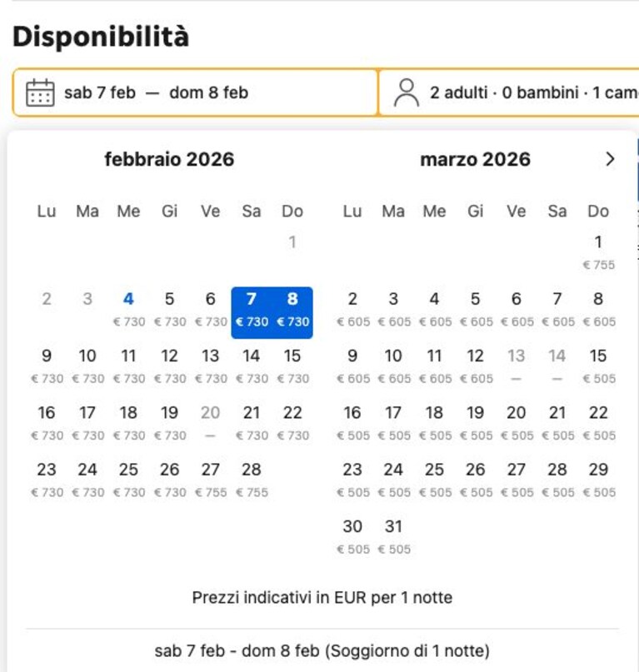Image resolution: width=639 pixels, height=672 pixels.
Task: Select 27 February priced € 755
Action: coord(210,480)
